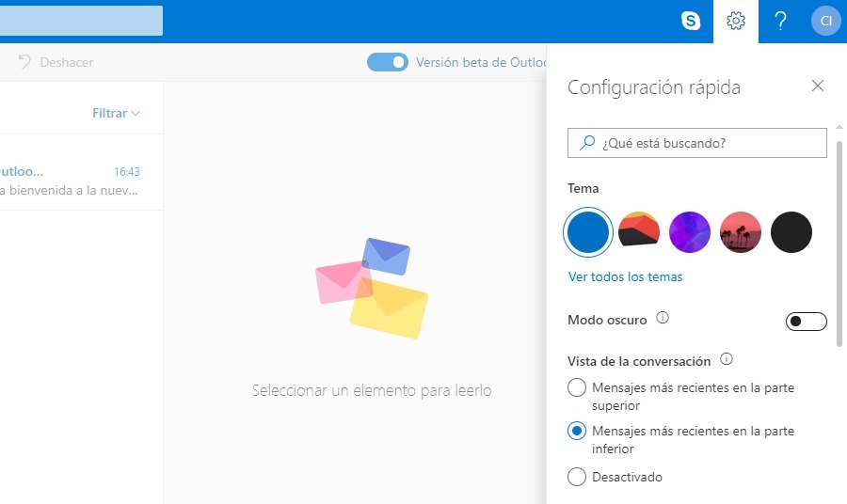Click the Versión beta de Outlook label
Viewport: 847px width, 504px height.
click(481, 62)
